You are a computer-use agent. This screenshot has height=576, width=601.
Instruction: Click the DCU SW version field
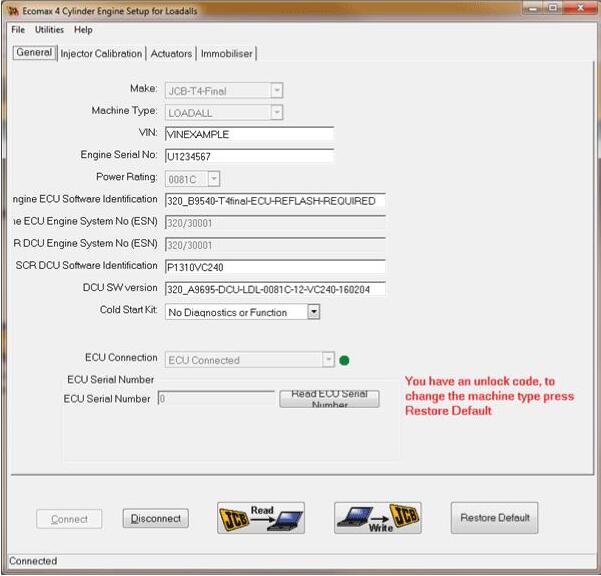[275, 289]
